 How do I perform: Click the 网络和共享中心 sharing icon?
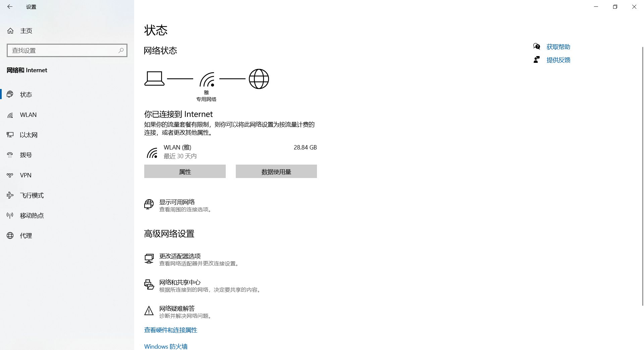149,285
